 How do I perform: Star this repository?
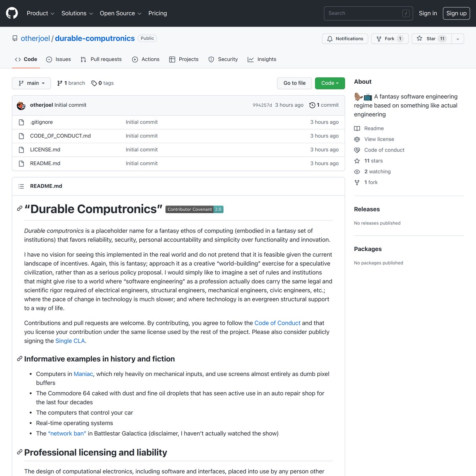pyautogui.click(x=431, y=38)
